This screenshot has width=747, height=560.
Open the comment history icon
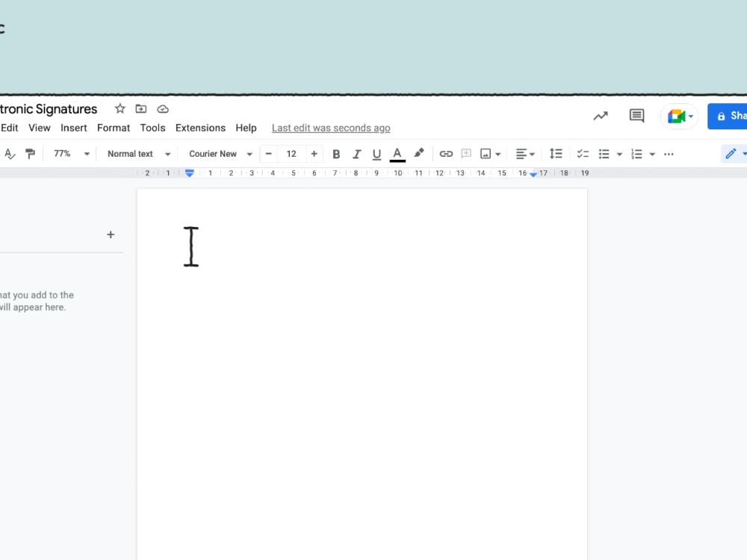637,116
